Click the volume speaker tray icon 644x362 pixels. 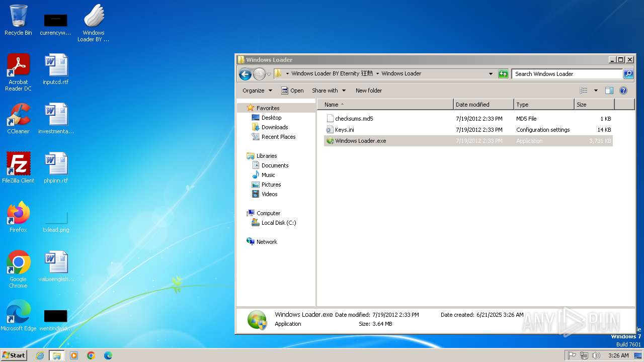click(x=596, y=355)
